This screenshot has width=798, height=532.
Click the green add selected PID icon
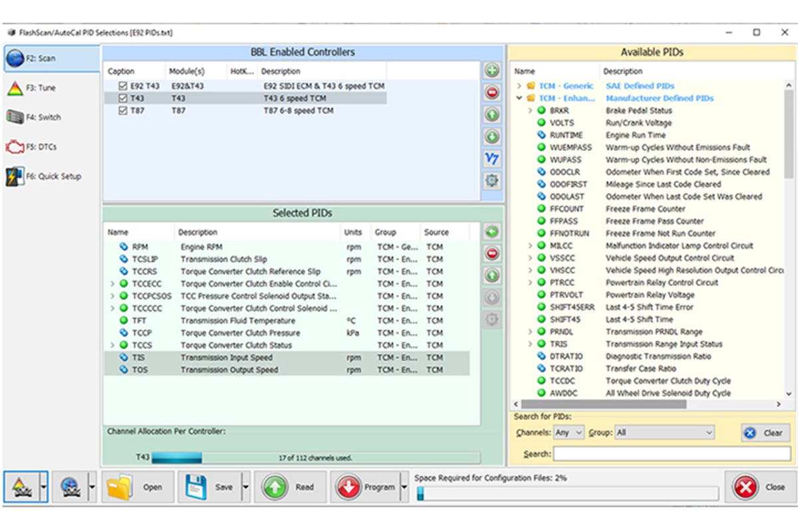pos(492,232)
